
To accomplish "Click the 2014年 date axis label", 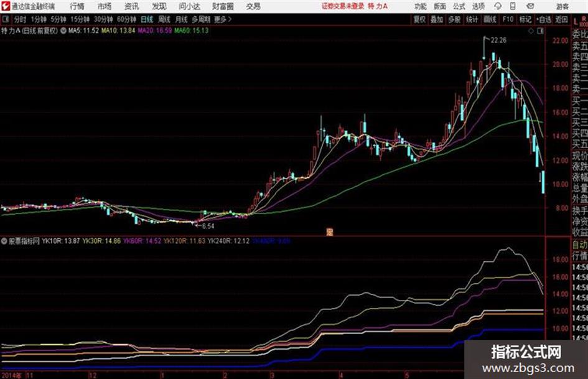I will 12,375.
